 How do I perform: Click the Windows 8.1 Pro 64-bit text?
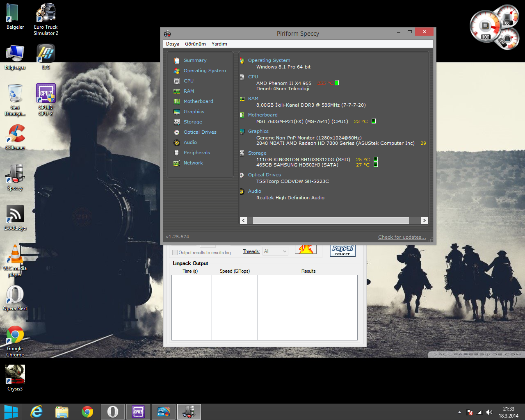(283, 67)
